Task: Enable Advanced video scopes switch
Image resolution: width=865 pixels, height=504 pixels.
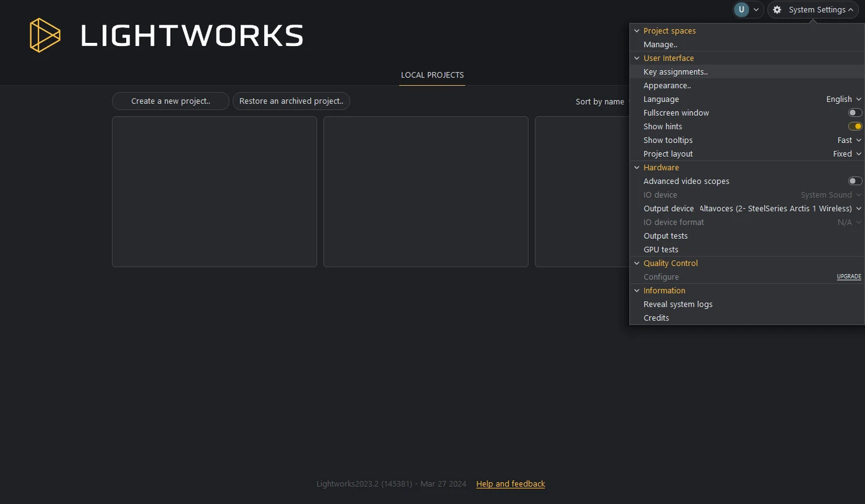Action: [x=855, y=181]
